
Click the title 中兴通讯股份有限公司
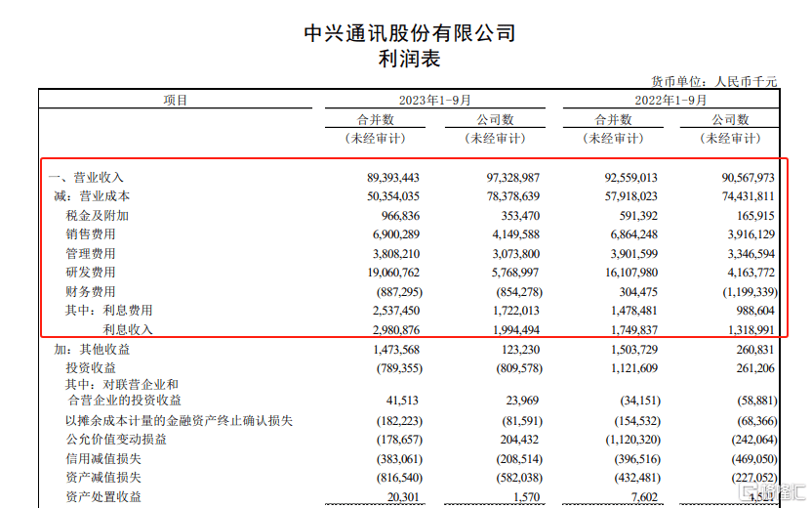pyautogui.click(x=410, y=33)
